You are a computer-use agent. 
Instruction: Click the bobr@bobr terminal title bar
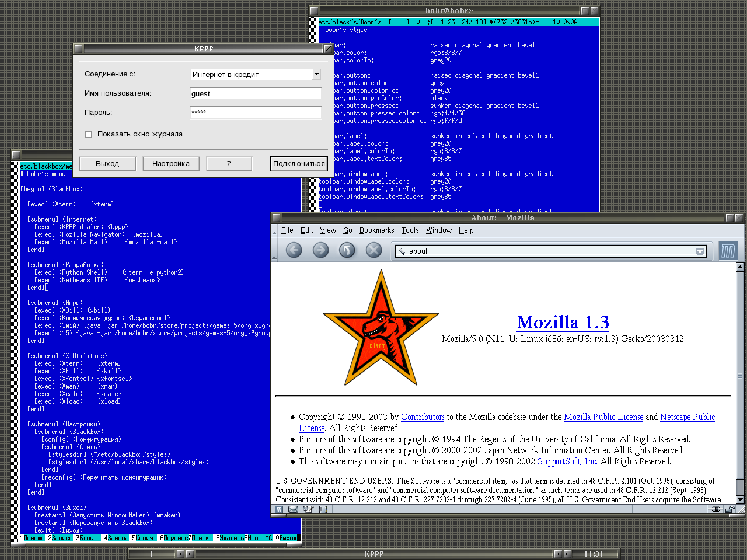pos(449,10)
